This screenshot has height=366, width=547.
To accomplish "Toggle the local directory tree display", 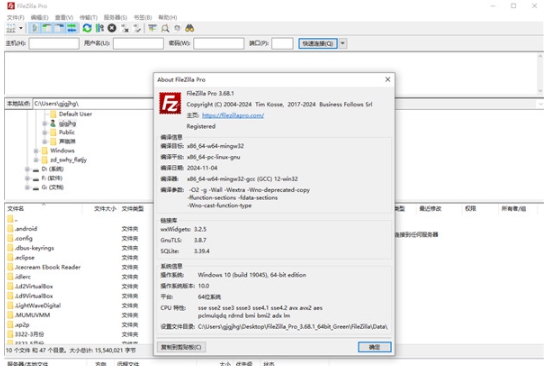I will [47, 28].
